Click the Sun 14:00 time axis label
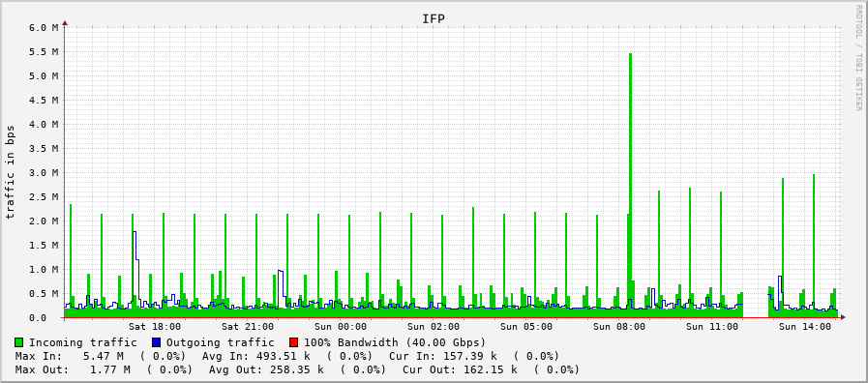 805,327
